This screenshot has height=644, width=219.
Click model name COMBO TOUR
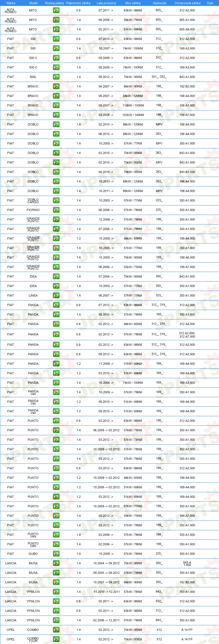(x=33, y=639)
